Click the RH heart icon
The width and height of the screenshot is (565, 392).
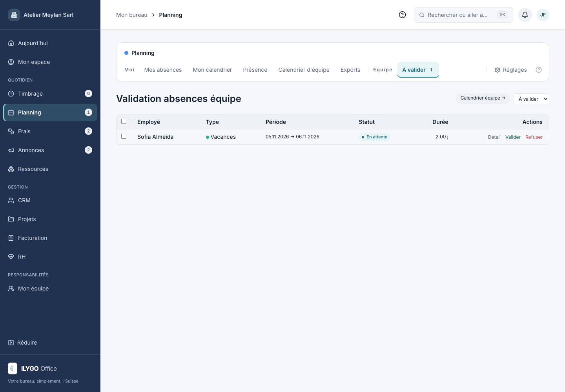point(11,257)
